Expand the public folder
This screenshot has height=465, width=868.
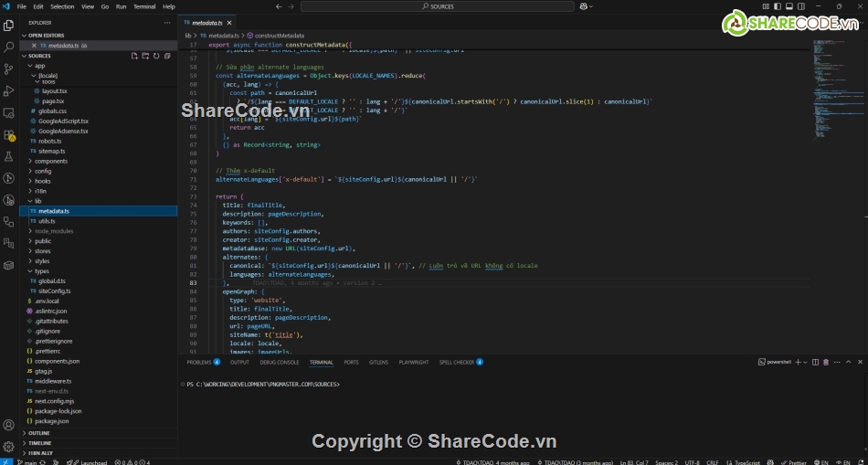point(99,241)
